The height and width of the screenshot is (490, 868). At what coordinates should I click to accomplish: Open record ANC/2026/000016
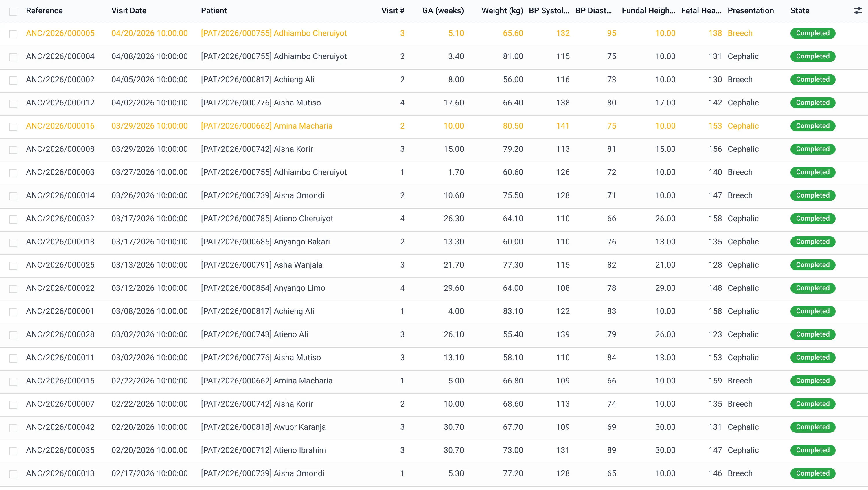click(60, 126)
